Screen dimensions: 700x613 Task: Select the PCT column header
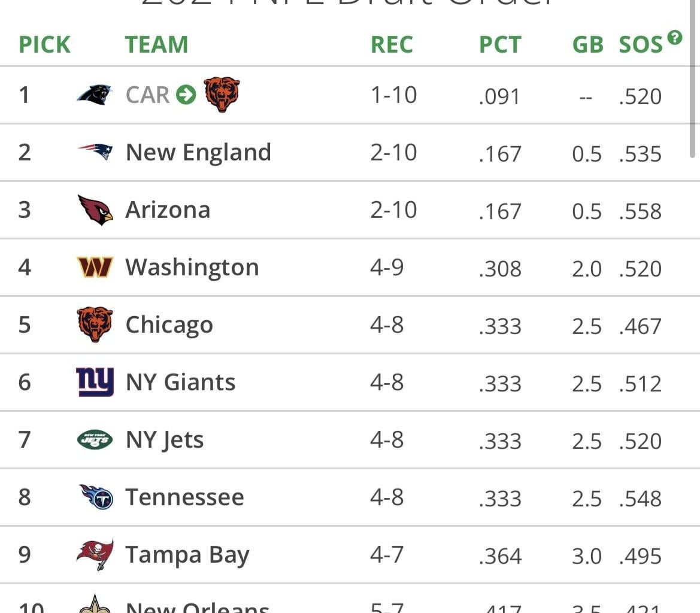500,44
